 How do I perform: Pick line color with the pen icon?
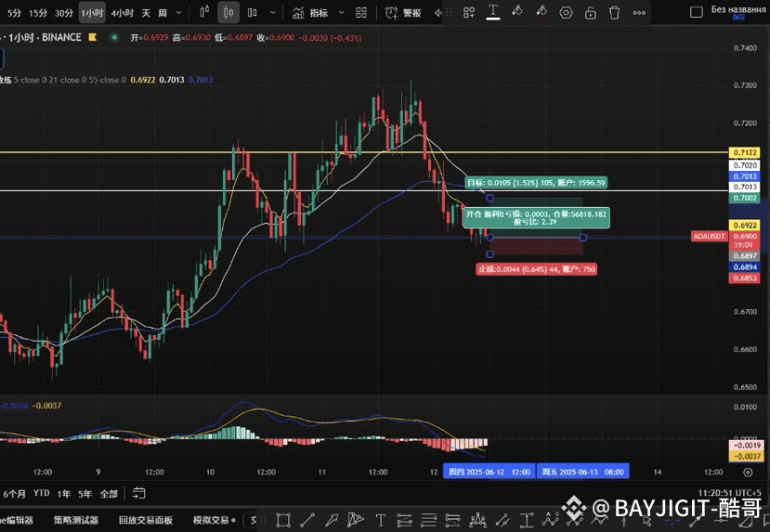pyautogui.click(x=517, y=12)
